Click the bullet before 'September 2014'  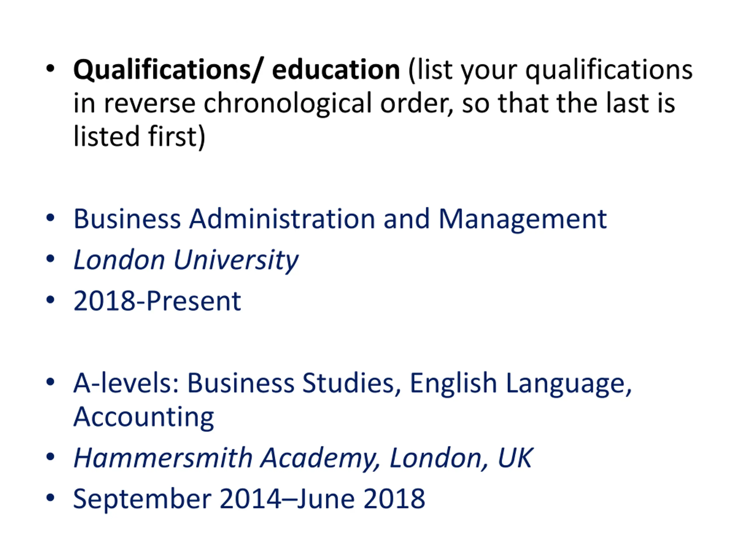click(x=50, y=498)
